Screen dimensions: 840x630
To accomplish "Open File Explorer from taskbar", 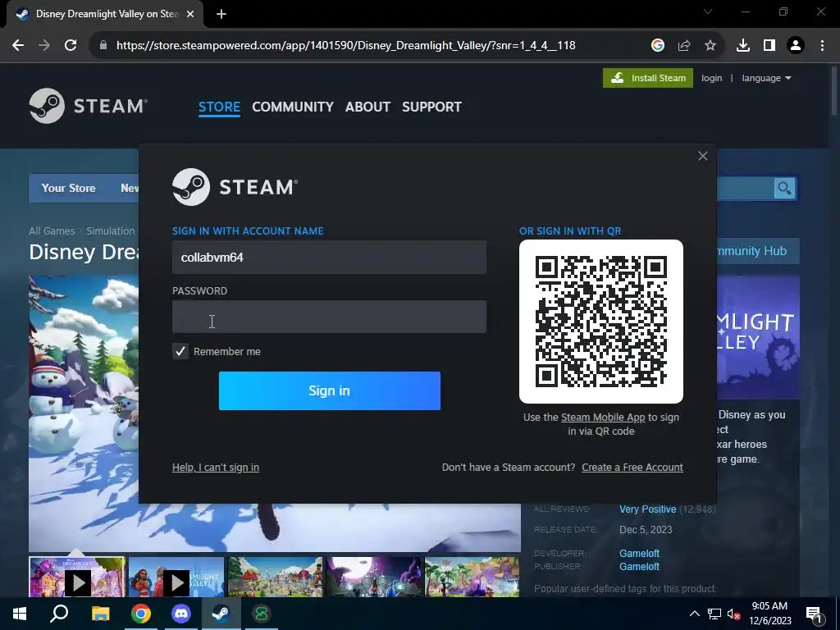I will 100,614.
